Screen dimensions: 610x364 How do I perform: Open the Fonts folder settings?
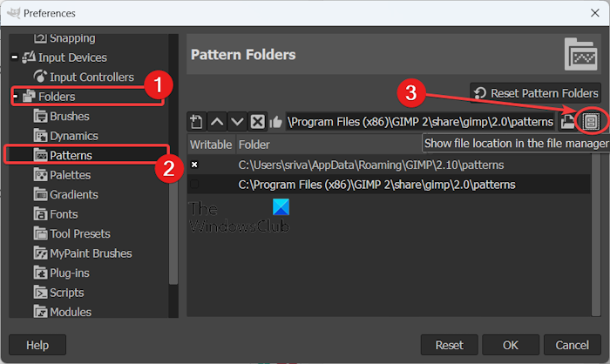pos(64,214)
